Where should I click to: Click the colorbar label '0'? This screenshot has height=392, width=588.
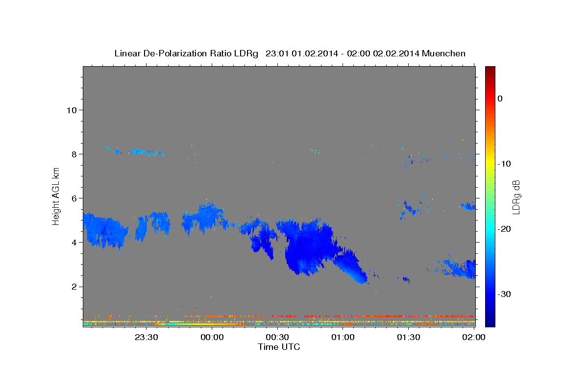click(x=500, y=98)
